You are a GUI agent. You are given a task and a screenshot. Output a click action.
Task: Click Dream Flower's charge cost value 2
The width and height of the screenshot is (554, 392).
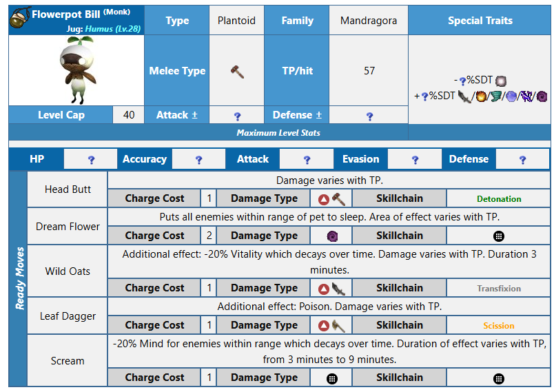tap(209, 236)
